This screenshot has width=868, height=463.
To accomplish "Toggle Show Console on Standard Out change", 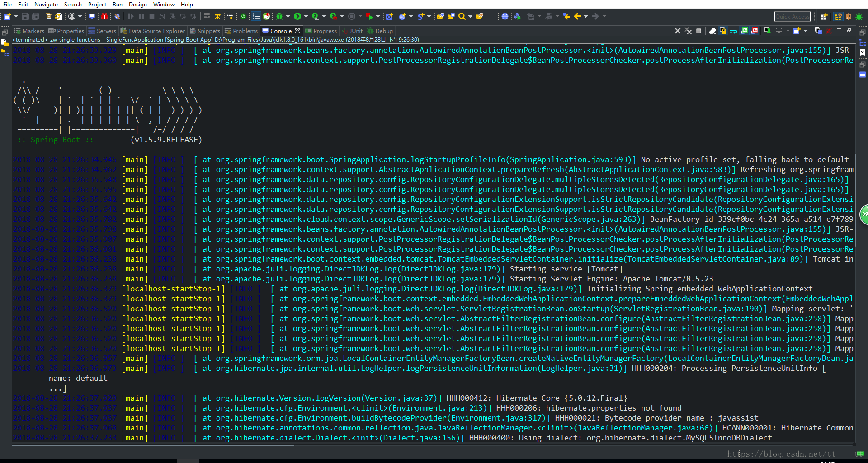I will pos(744,31).
